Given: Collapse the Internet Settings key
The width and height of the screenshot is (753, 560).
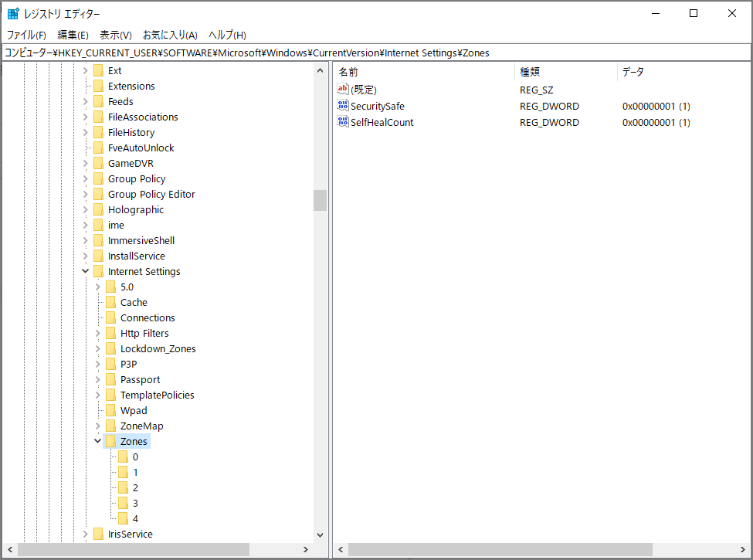Looking at the screenshot, I should 86,271.
